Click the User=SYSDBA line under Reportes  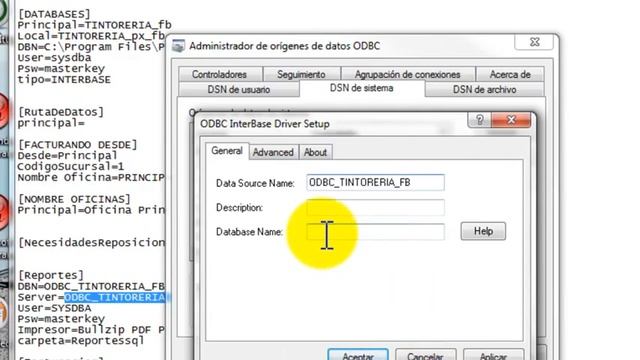click(x=54, y=308)
